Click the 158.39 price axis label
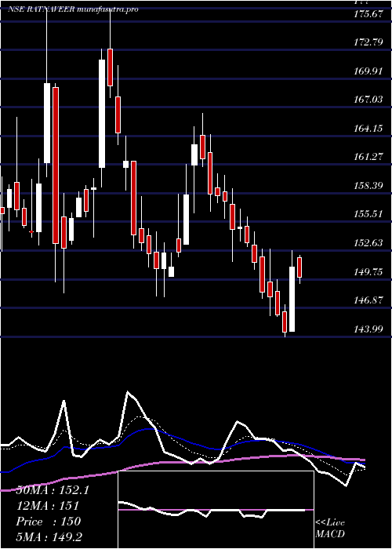The height and width of the screenshot is (549, 392). coord(368,186)
